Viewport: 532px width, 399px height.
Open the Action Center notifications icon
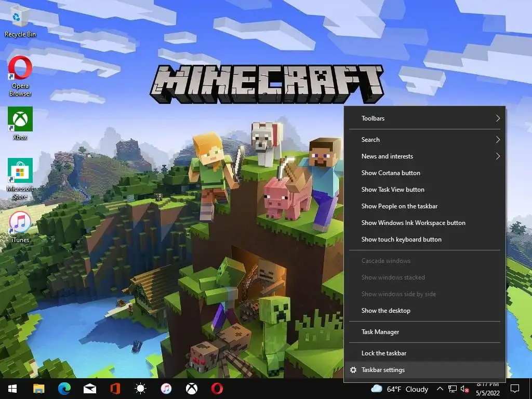pos(515,389)
